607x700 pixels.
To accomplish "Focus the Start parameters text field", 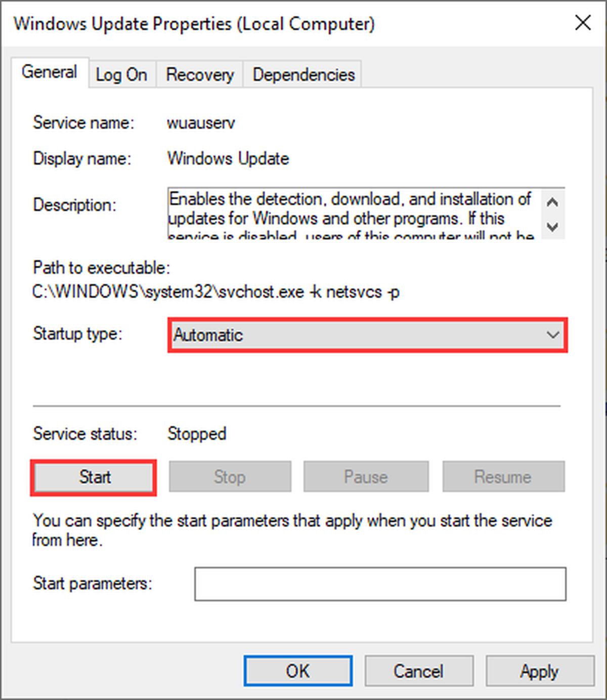I will pos(380,584).
